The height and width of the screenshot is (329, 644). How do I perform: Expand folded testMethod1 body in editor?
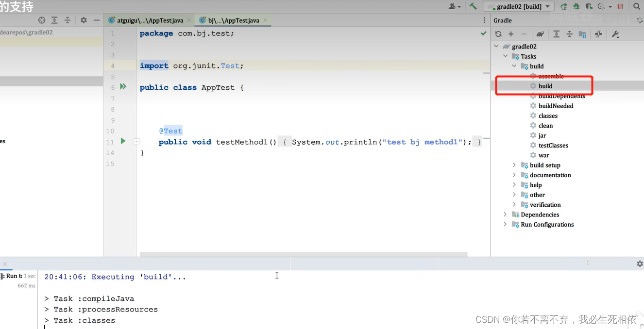136,142
